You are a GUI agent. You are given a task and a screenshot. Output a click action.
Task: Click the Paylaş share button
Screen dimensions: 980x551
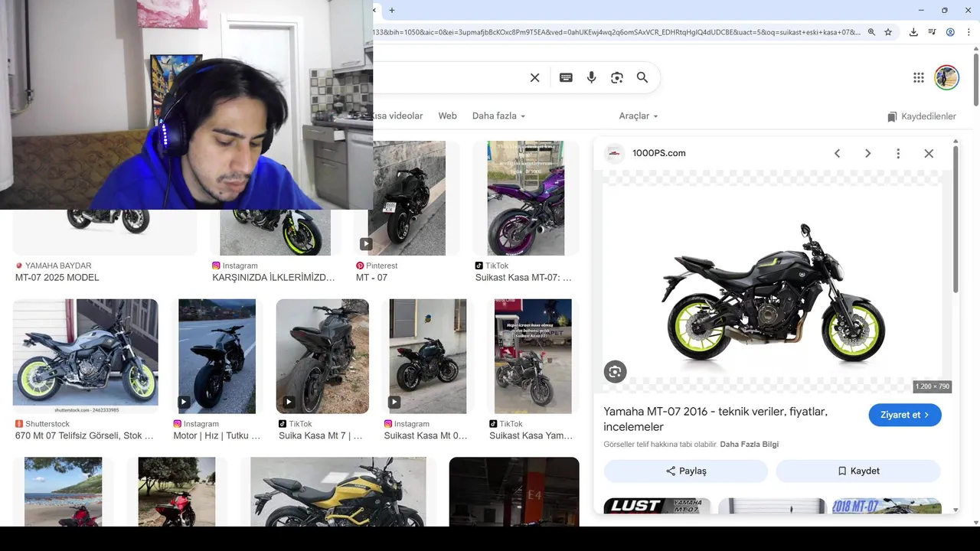tap(686, 471)
